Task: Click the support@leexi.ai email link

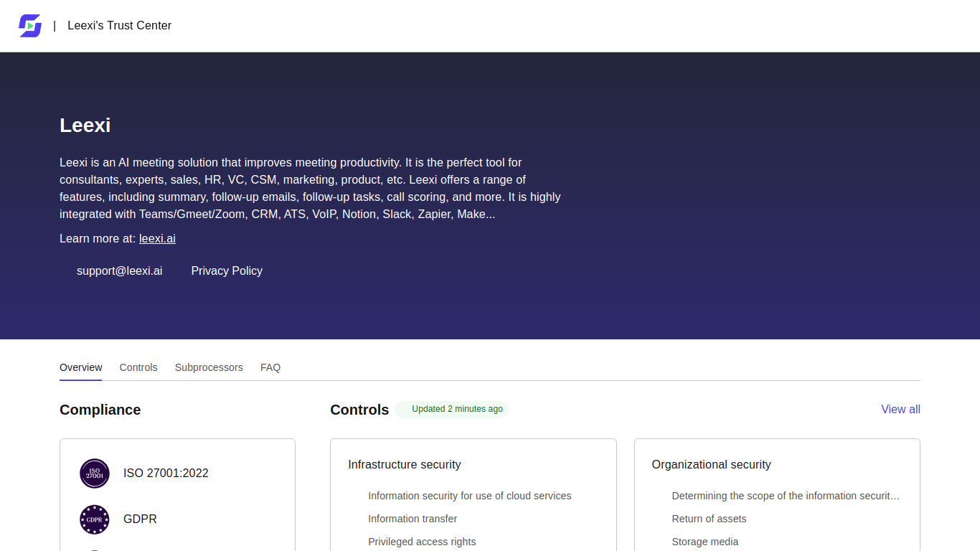Action: coord(119,270)
